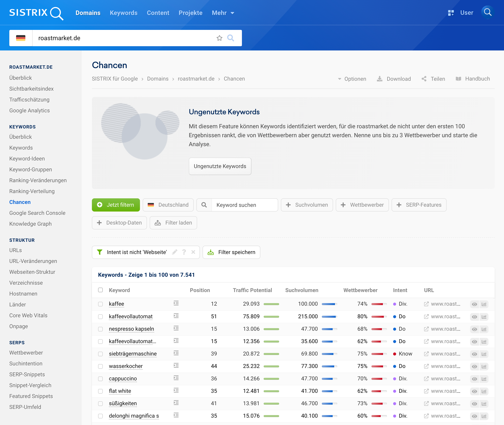
Task: Open the Projekte menu item
Action: 191,13
